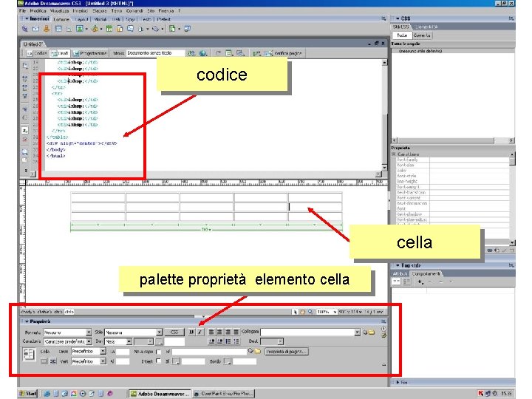The image size is (532, 399).
Task: Click the Templates insert icon
Action: click(172, 29)
